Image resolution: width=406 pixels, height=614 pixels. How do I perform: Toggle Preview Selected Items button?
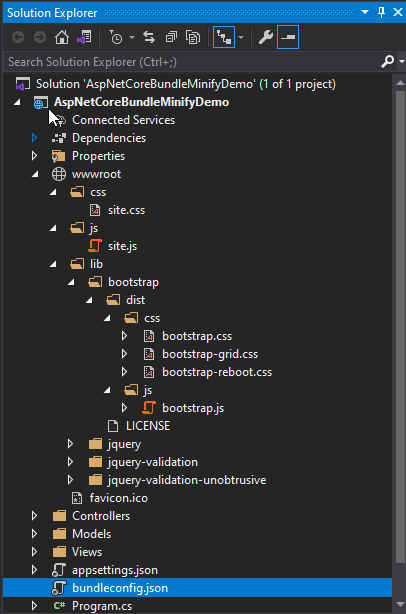[x=288, y=38]
